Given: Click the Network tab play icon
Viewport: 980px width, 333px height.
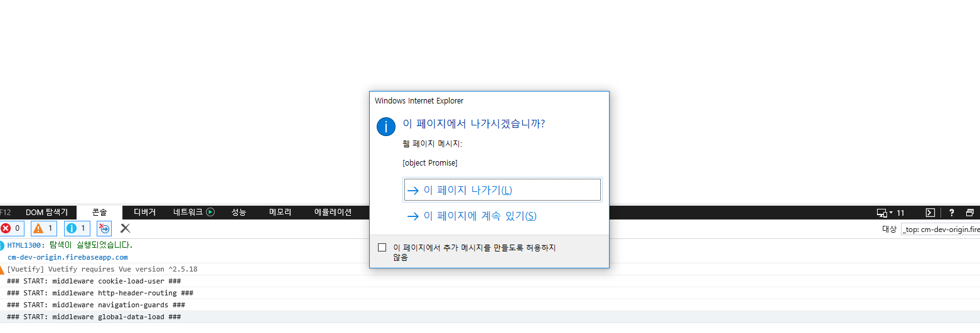Looking at the screenshot, I should tap(210, 212).
